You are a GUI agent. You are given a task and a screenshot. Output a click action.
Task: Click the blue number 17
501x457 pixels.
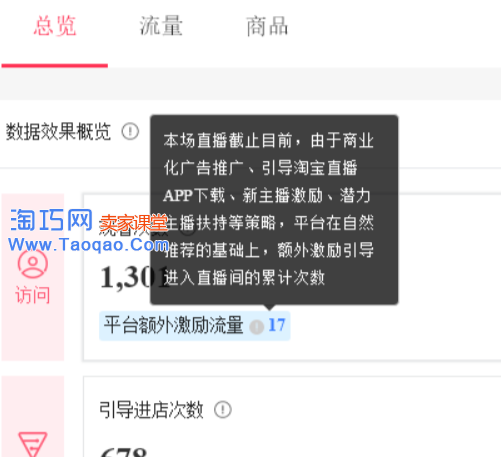click(277, 325)
